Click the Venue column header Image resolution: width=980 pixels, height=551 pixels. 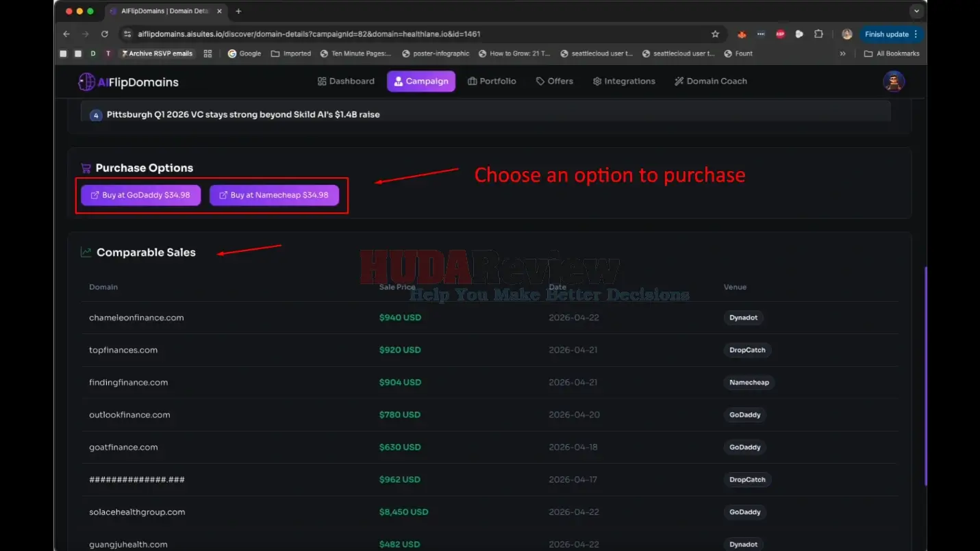click(x=735, y=287)
